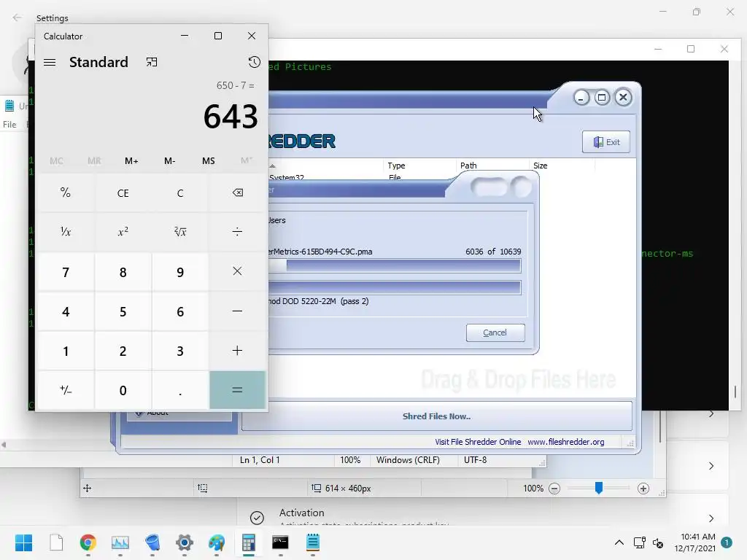Click the decimal point key
Screen dimensions: 747x560
[180, 390]
